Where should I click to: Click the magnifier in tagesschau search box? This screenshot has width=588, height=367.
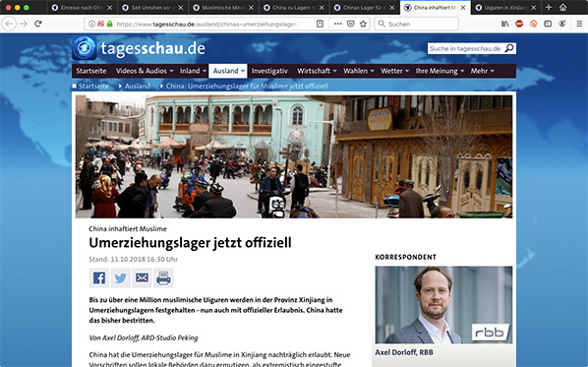509,48
